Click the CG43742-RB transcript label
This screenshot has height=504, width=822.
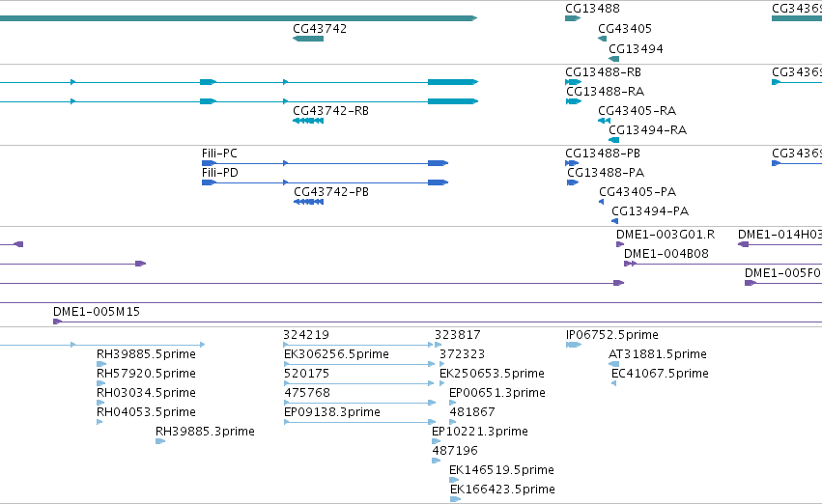click(x=330, y=110)
